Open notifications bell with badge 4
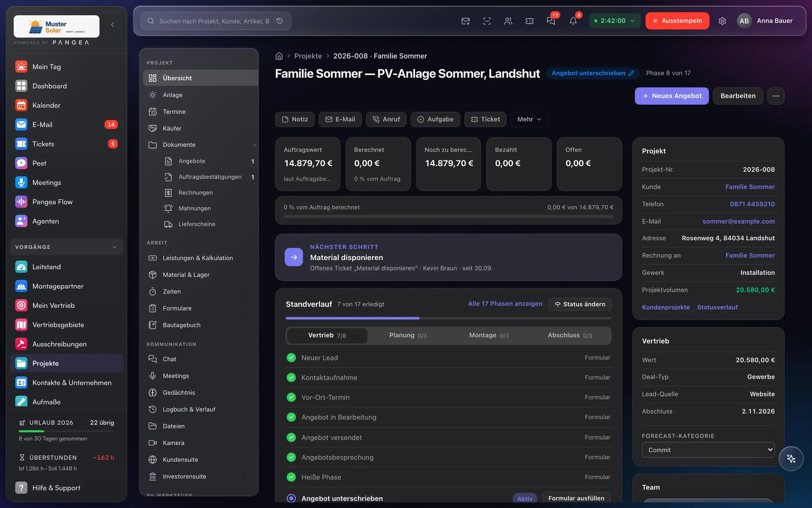 (573, 21)
